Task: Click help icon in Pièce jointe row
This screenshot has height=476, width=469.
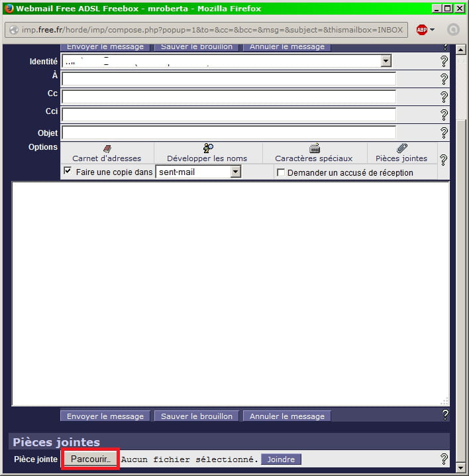Action: (444, 459)
